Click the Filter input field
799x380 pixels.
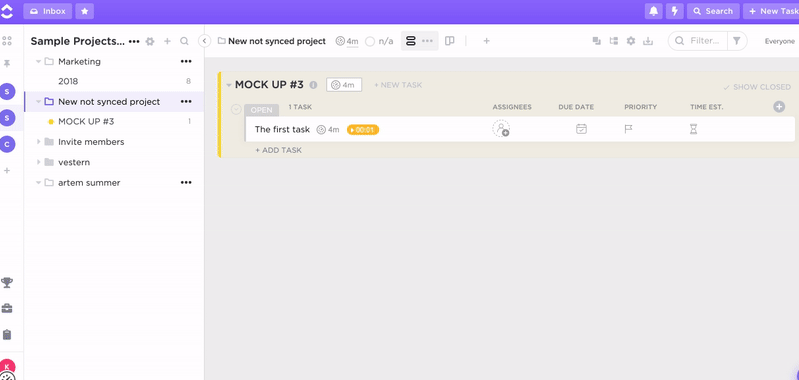pyautogui.click(x=699, y=41)
